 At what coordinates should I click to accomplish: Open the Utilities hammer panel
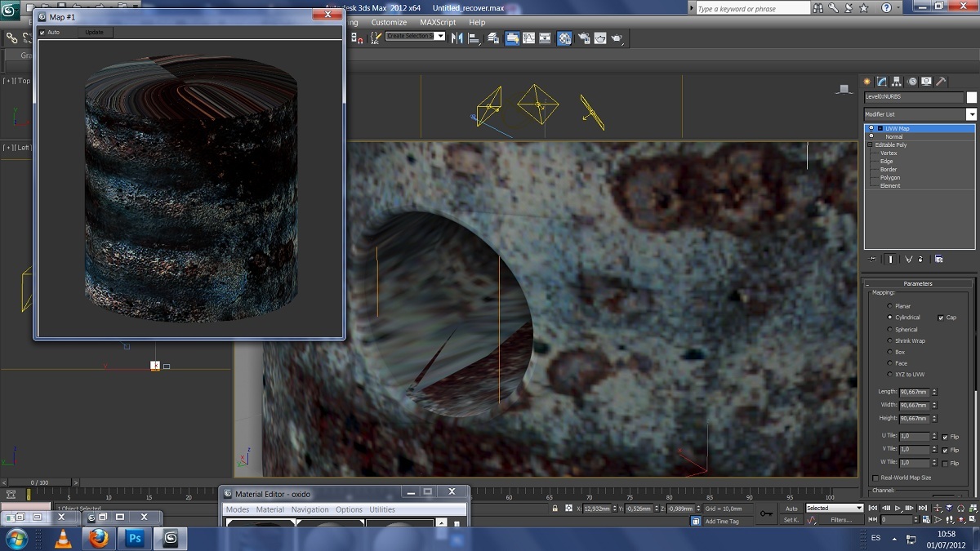(x=941, y=82)
